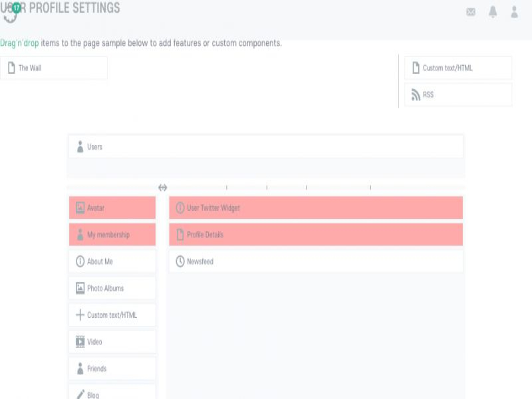Click the About Me info icon
The height and width of the screenshot is (399, 532).
tap(80, 261)
